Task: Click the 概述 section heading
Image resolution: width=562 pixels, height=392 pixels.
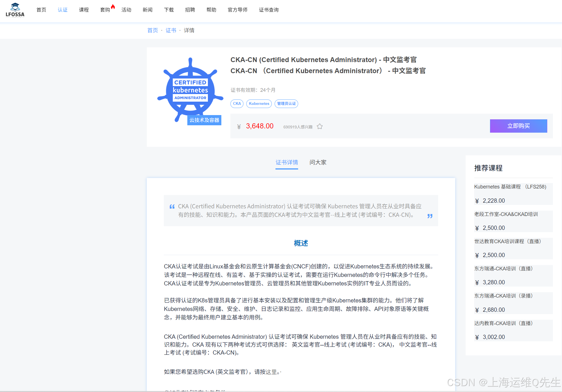Action: click(x=301, y=243)
